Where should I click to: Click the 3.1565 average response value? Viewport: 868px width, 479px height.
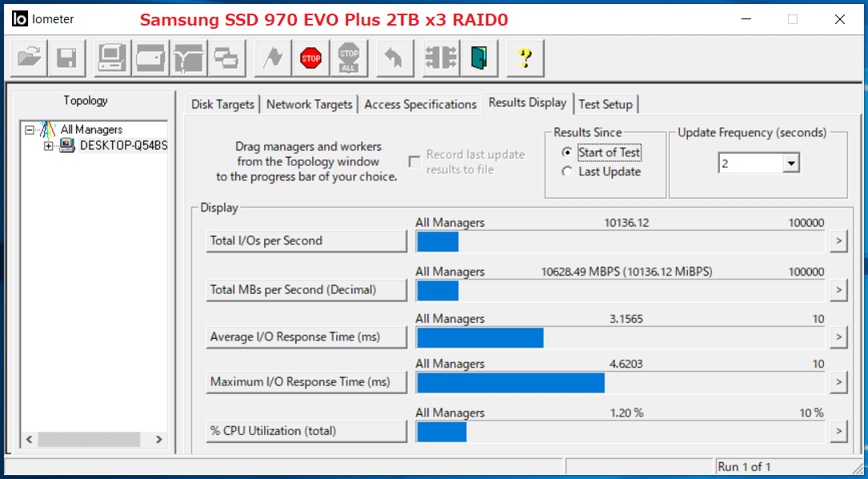click(x=627, y=319)
